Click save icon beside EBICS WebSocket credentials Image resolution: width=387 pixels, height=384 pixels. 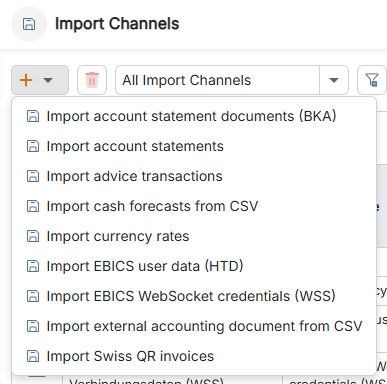pyautogui.click(x=33, y=296)
